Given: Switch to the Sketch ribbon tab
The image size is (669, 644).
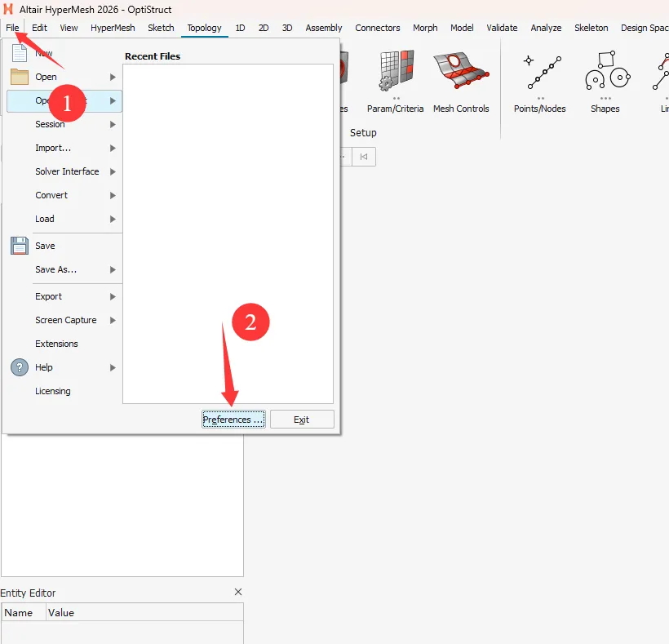Looking at the screenshot, I should (x=161, y=28).
